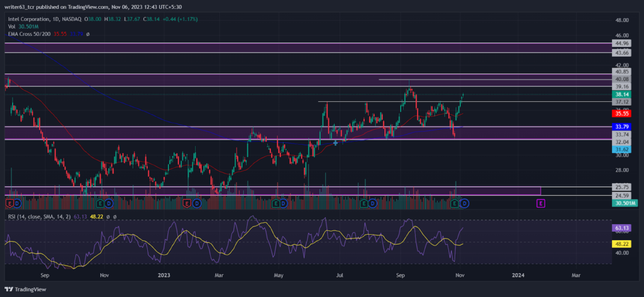Click the publisher header text writer63_tcr
644x297 pixels.
[x=18, y=6]
